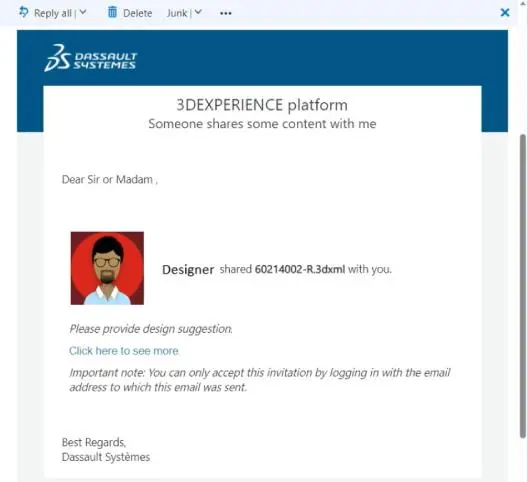Click the Delete label
Screen dimensions: 528x482
[137, 13]
